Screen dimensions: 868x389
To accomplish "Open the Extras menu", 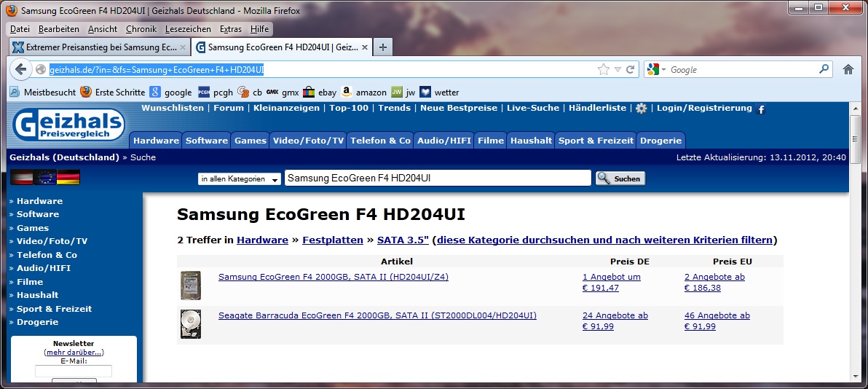I will click(x=230, y=29).
